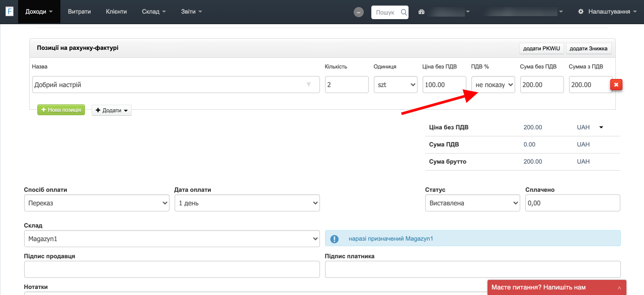Screen dimensions: 644x295
Task: Expand the Маєте питання chat widget
Action: [557, 287]
